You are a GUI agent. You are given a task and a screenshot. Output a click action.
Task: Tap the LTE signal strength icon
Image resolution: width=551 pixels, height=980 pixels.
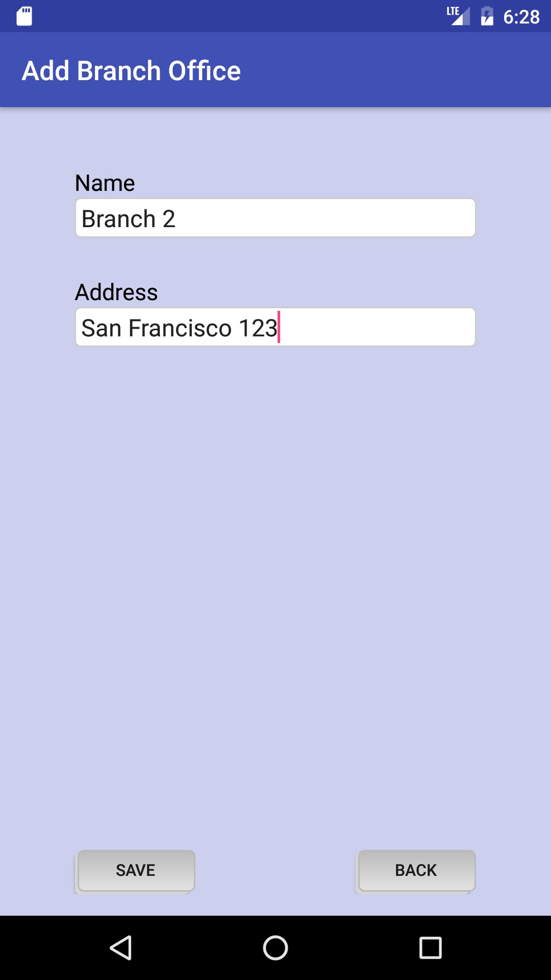[x=458, y=16]
